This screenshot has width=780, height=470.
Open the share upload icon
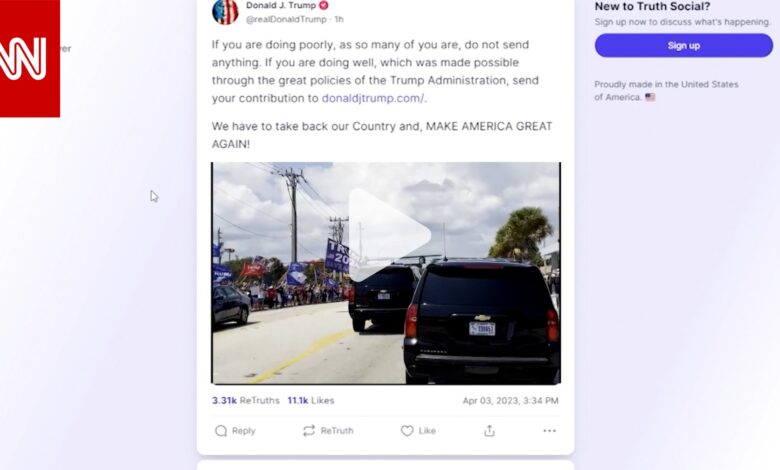pyautogui.click(x=489, y=431)
